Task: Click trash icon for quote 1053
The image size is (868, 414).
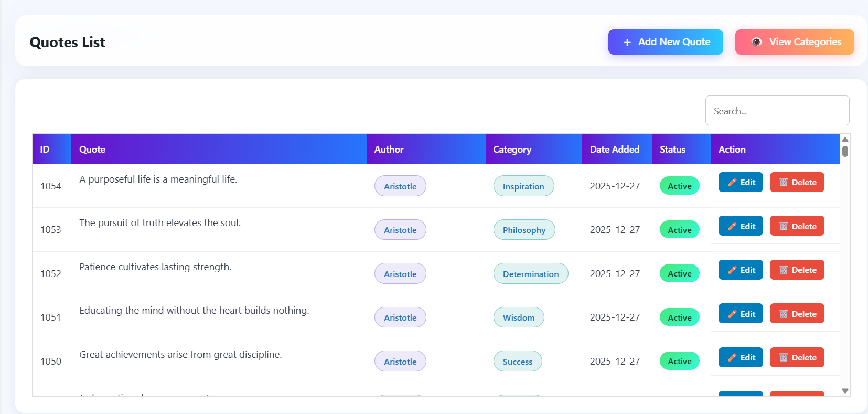Action: pos(784,227)
